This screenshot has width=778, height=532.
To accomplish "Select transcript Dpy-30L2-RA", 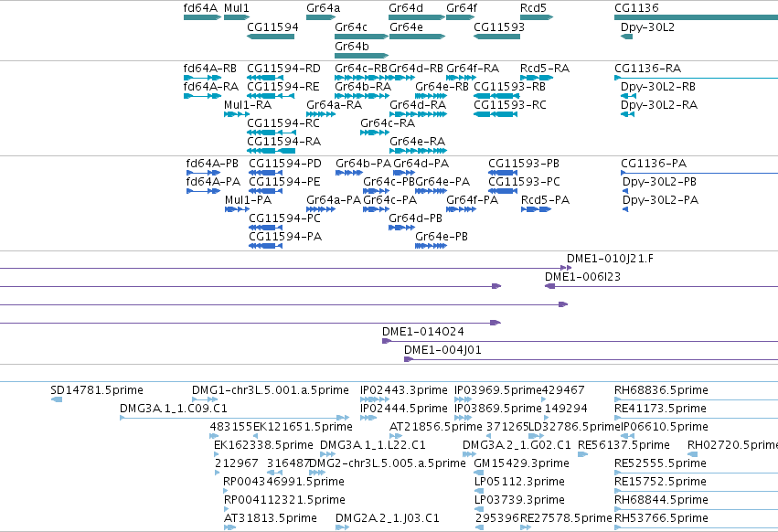I will (627, 114).
